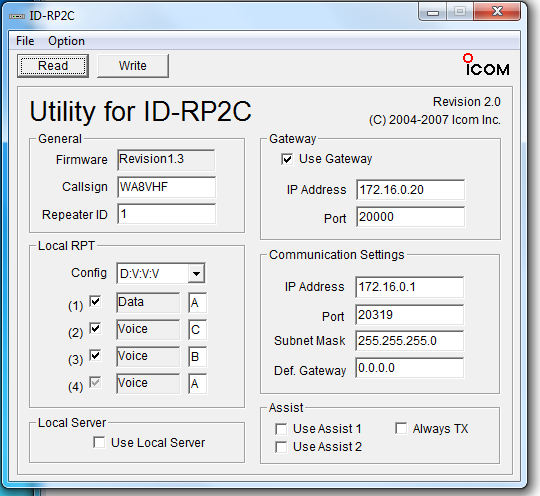Click Gateway IP Address field 172.16.0.20
Viewport: 540px width, 496px height.
[410, 189]
